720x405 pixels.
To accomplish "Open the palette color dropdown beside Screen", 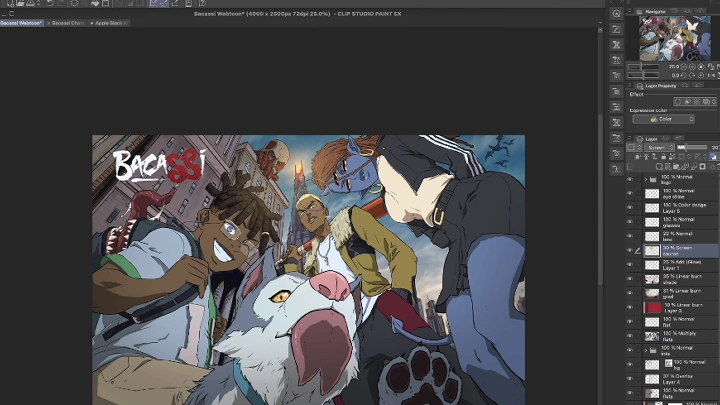I will coord(634,147).
